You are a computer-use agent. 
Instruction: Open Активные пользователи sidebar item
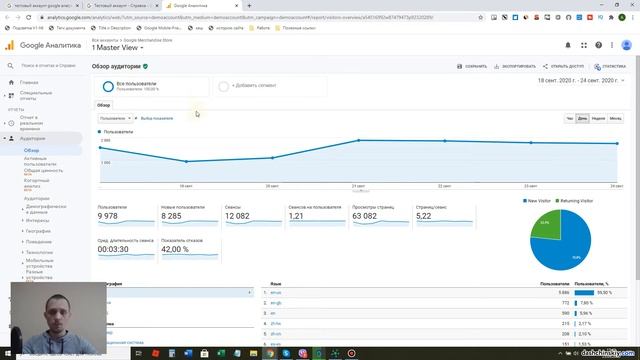pyautogui.click(x=40, y=161)
